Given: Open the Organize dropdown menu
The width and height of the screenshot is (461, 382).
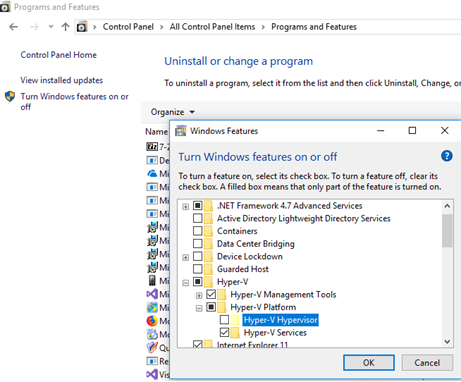Looking at the screenshot, I should point(172,112).
